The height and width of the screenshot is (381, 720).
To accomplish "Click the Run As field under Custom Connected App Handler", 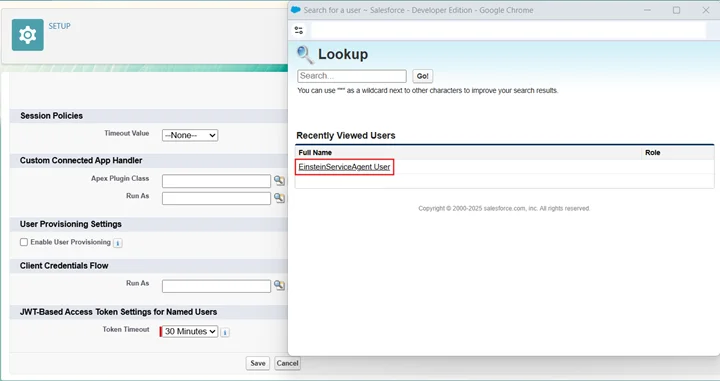I will point(216,198).
